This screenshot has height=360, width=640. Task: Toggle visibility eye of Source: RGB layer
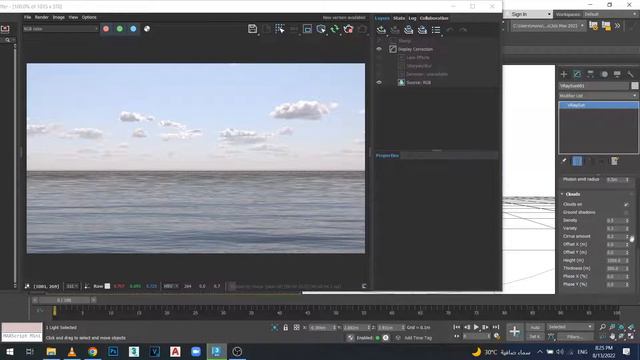pos(379,82)
